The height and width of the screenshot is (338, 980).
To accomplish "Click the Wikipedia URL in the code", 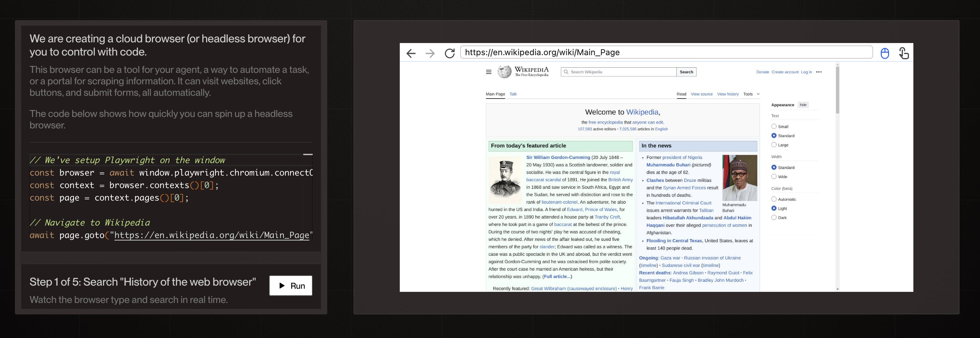I will [212, 235].
